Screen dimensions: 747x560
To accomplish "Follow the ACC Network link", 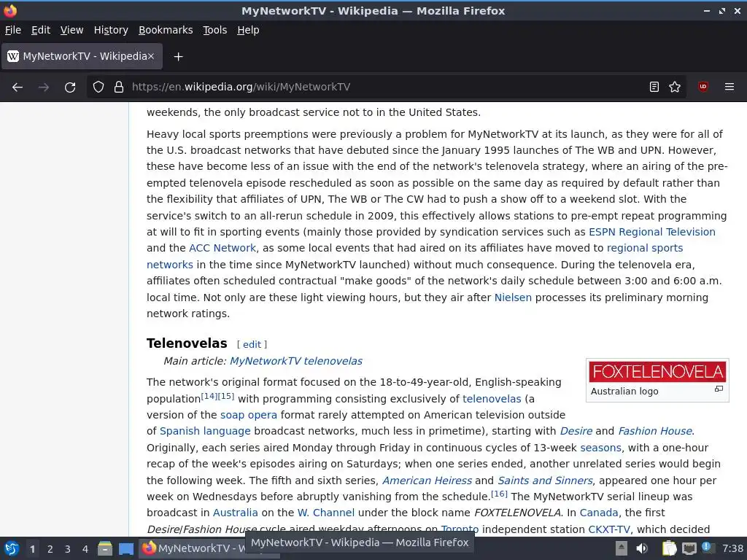I will [222, 248].
